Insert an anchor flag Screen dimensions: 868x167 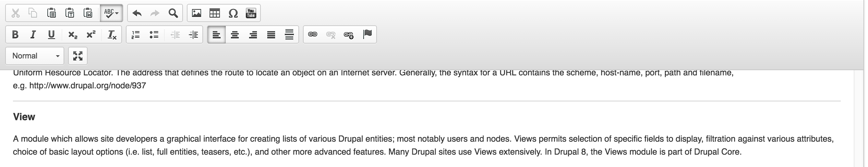click(x=367, y=34)
